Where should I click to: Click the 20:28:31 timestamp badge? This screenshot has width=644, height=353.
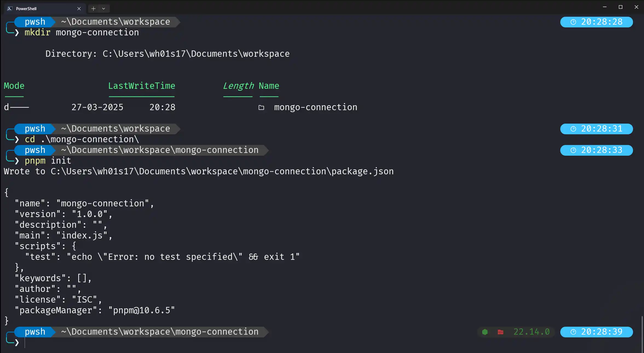[596, 129]
